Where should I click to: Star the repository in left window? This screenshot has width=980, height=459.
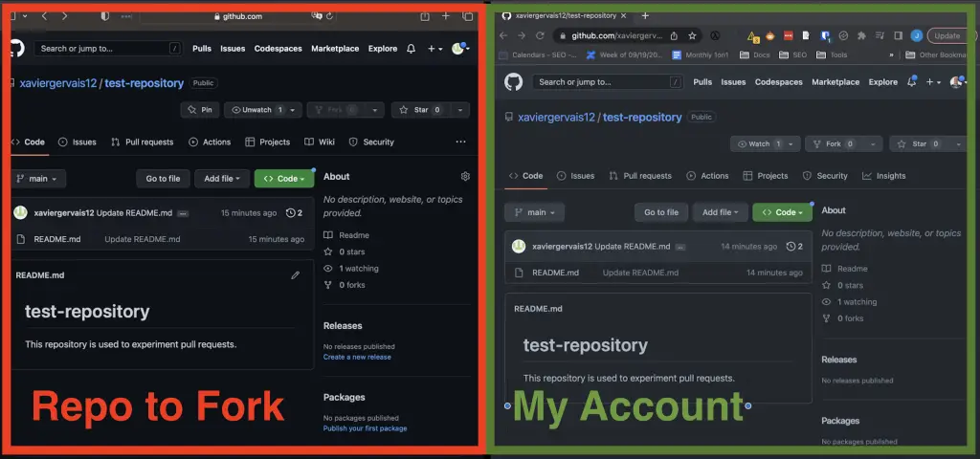coord(420,110)
